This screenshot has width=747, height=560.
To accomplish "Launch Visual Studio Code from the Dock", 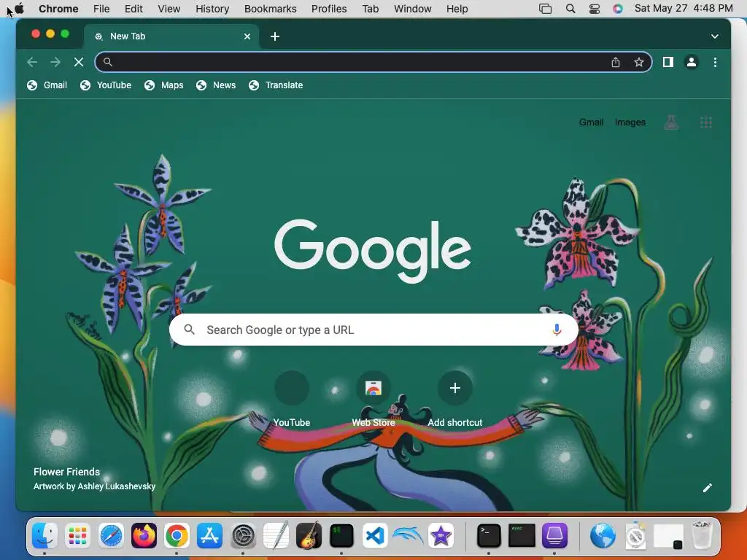I will pyautogui.click(x=375, y=536).
